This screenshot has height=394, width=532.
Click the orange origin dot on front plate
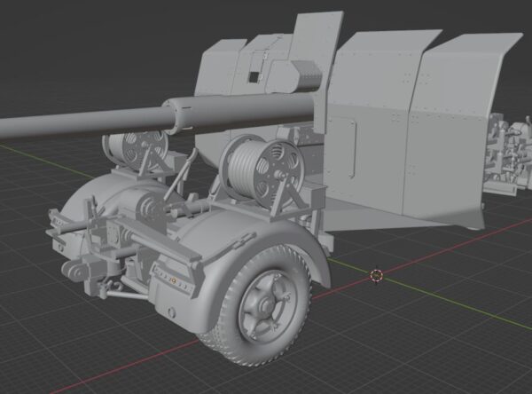point(174,280)
